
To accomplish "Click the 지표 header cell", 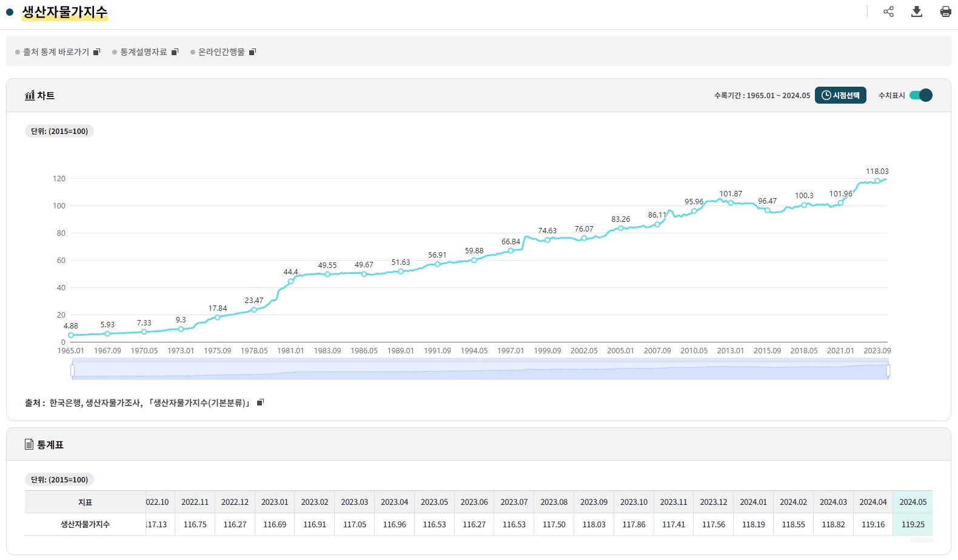I will click(x=85, y=502).
